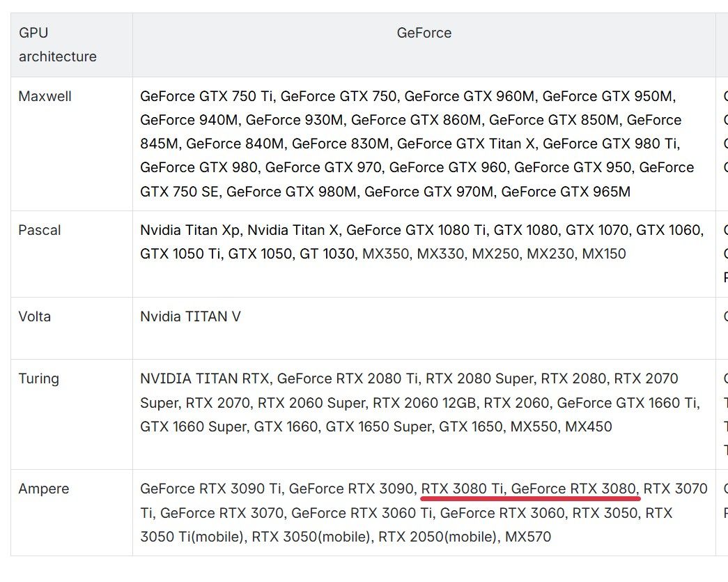The height and width of the screenshot is (582, 728).
Task: Select the Ampere row label
Action: (x=43, y=489)
